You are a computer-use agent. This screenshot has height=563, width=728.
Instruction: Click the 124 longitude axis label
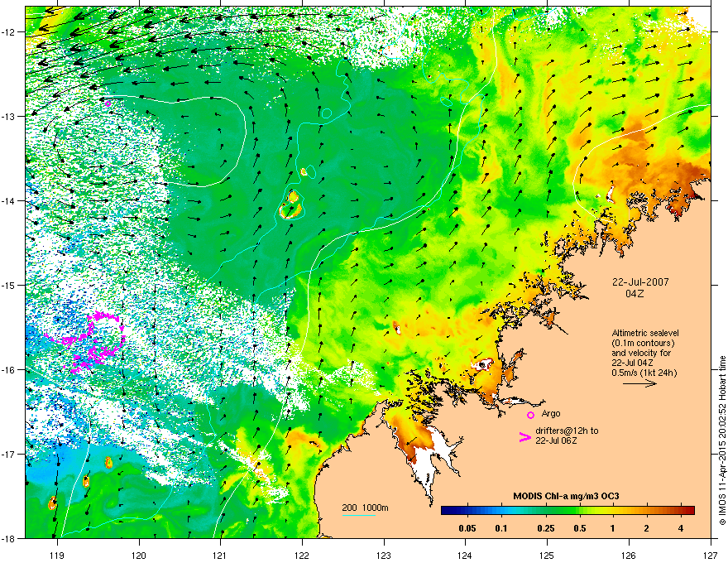(x=465, y=555)
